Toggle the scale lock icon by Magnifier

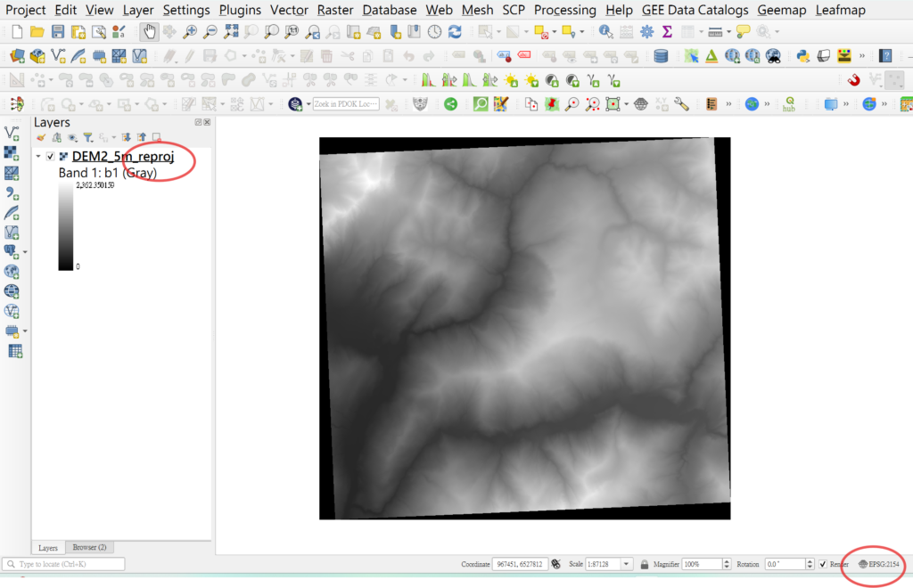pyautogui.click(x=643, y=564)
